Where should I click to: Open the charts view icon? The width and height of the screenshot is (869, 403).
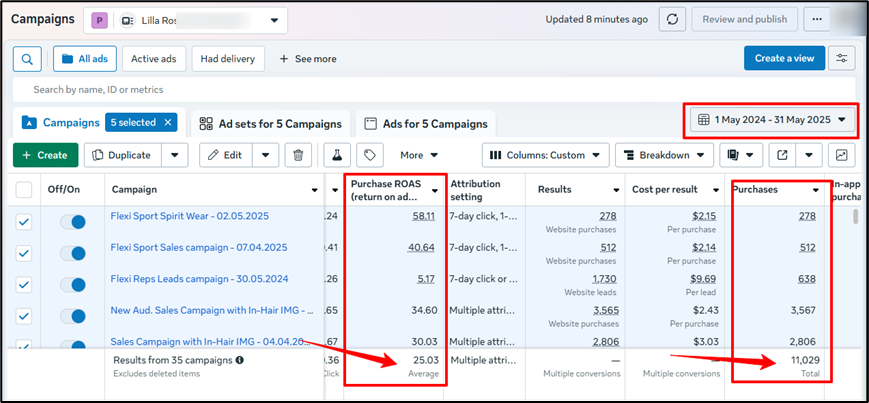tap(842, 155)
